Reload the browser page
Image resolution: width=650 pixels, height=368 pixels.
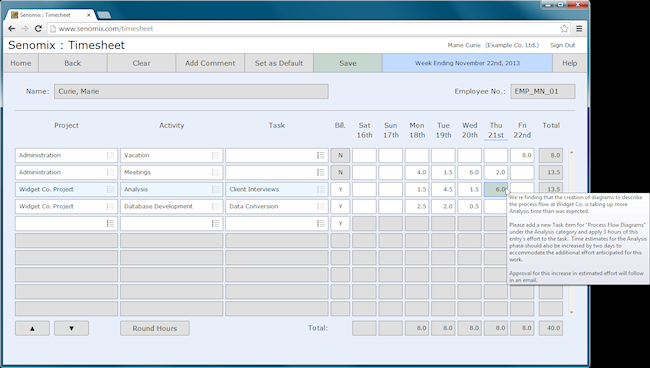pyautogui.click(x=38, y=29)
